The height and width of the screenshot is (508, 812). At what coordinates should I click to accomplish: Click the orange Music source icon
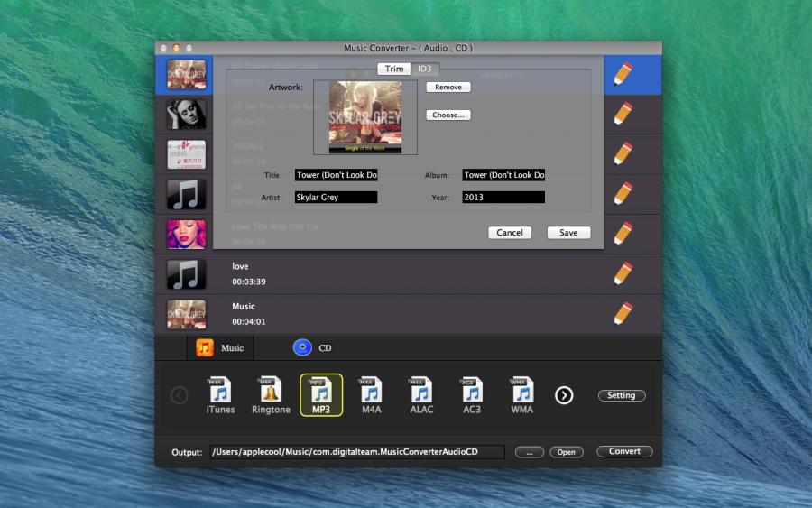[205, 348]
